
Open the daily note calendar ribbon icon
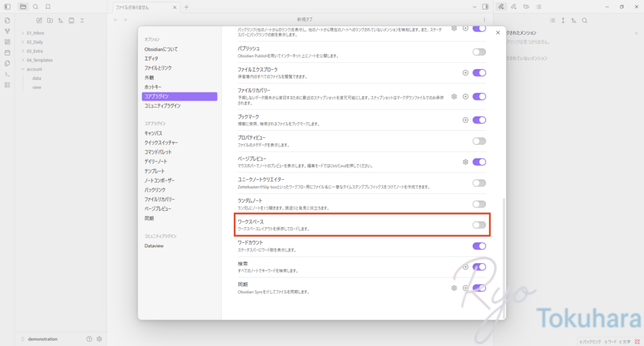point(7,52)
